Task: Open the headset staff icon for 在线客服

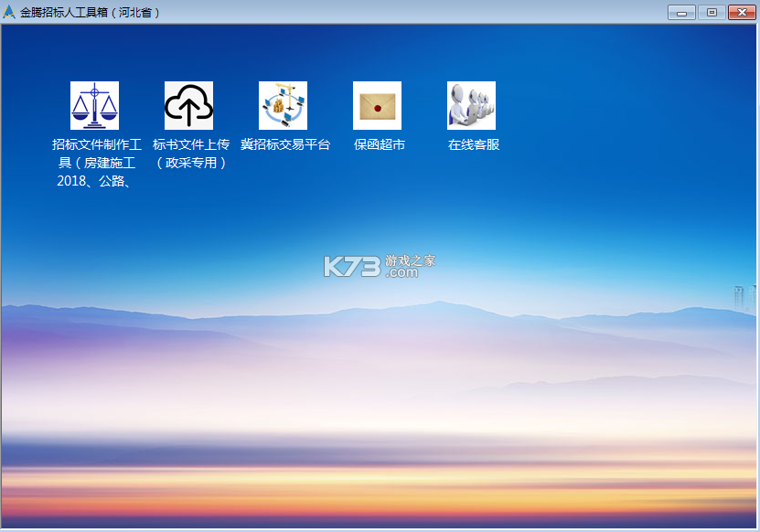Action: (471, 105)
